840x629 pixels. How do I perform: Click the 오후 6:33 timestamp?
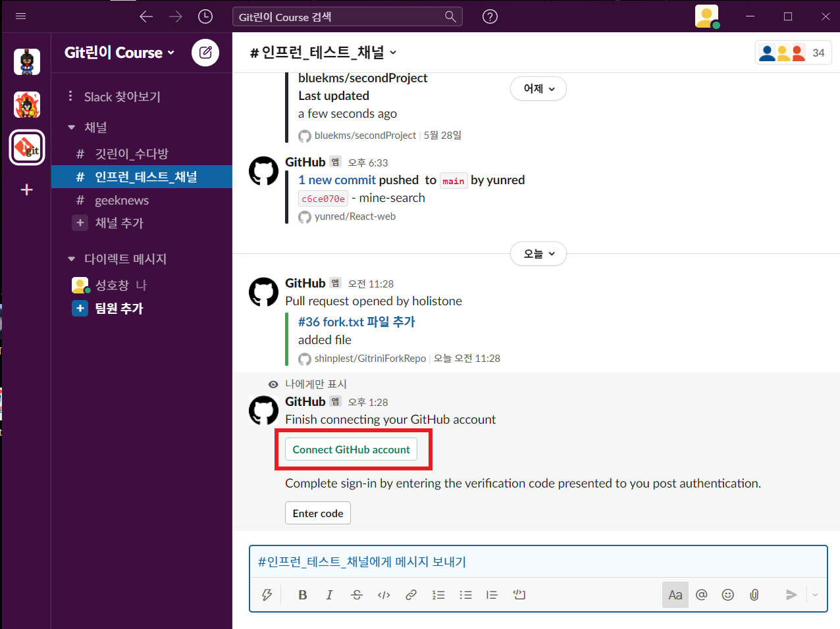(x=368, y=163)
